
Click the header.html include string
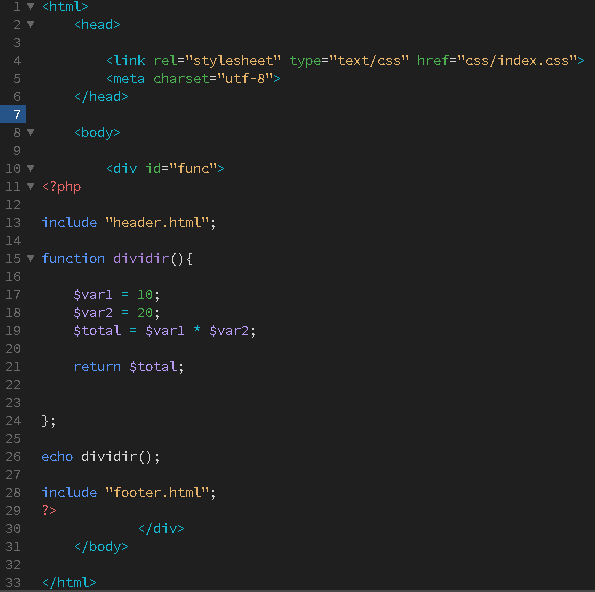(157, 222)
